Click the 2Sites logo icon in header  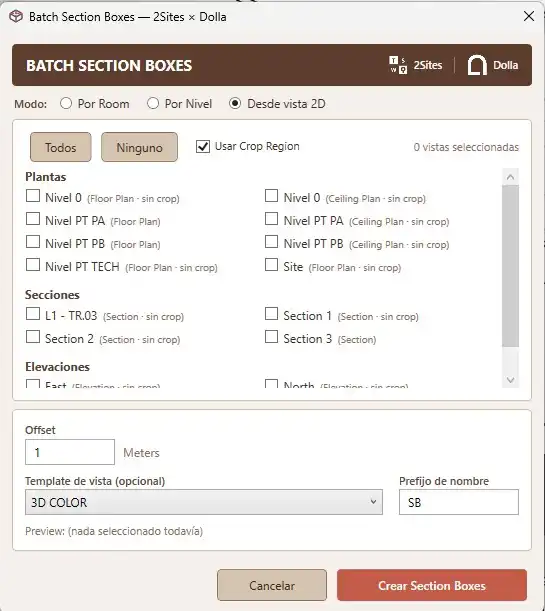click(x=398, y=65)
